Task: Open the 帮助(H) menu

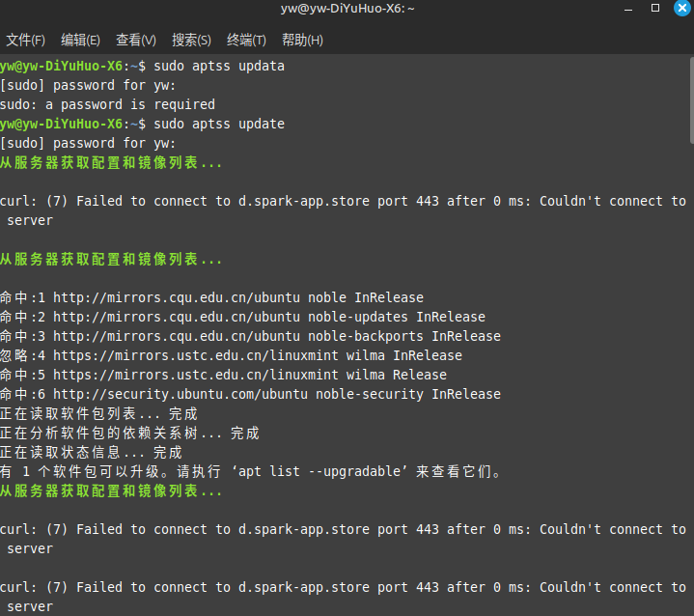Action: point(302,40)
